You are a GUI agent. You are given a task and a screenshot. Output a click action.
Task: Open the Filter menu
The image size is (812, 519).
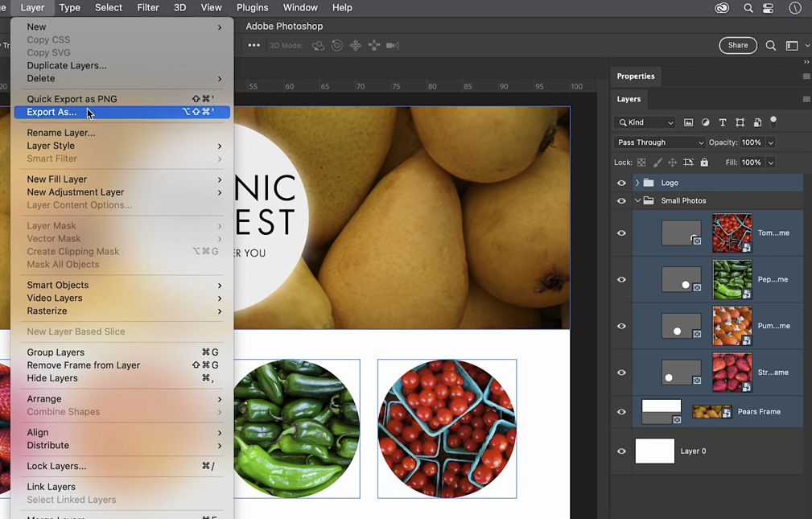tap(147, 8)
